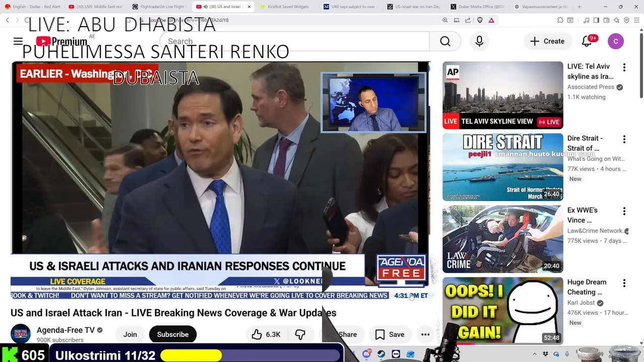Switch to Flightradar24 tab
The width and height of the screenshot is (644, 362).
click(x=159, y=7)
